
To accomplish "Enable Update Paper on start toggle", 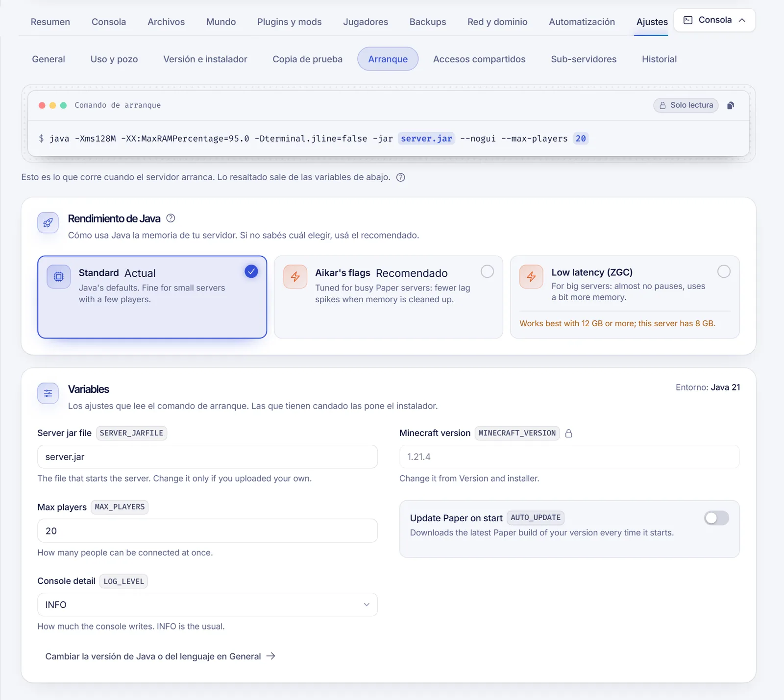I will [x=716, y=518].
